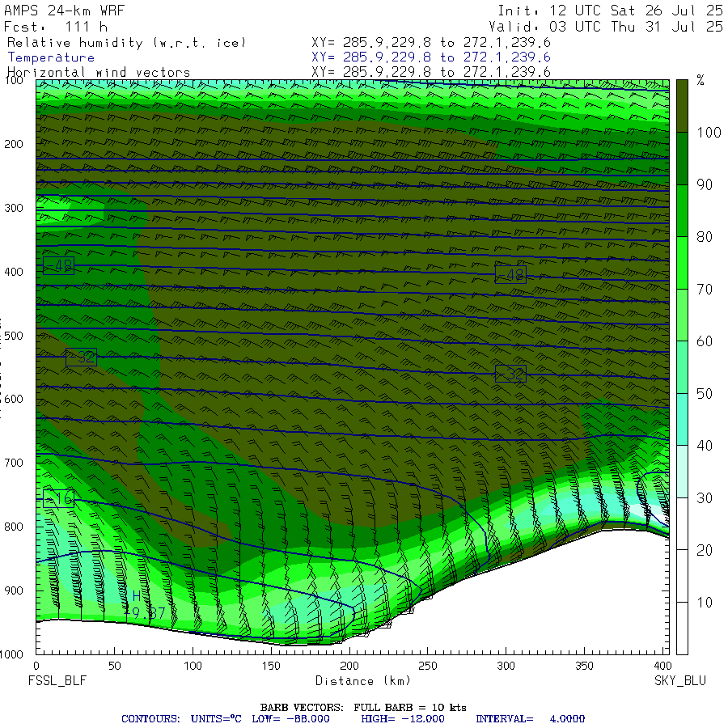Pick the 60–70% light green colorbar segment
Image resolution: width=728 pixels, height=728 pixels.
682,315
